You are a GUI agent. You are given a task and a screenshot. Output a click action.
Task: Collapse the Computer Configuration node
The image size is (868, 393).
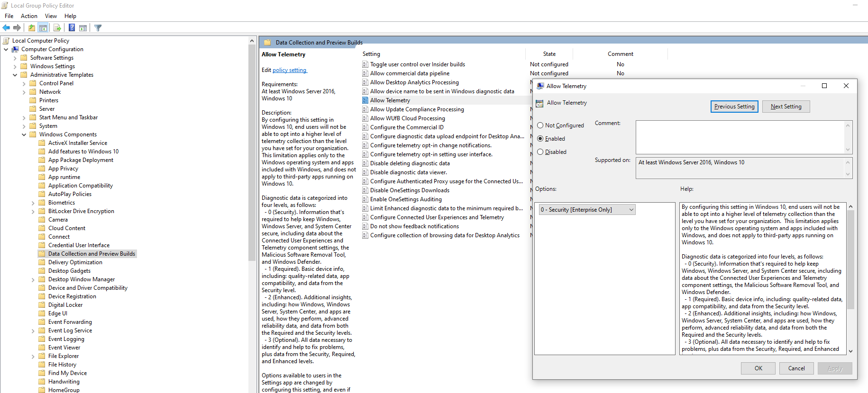6,49
